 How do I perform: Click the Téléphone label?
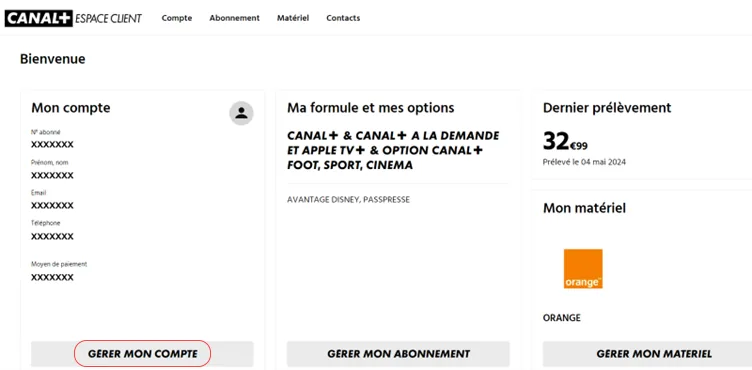pyautogui.click(x=46, y=223)
